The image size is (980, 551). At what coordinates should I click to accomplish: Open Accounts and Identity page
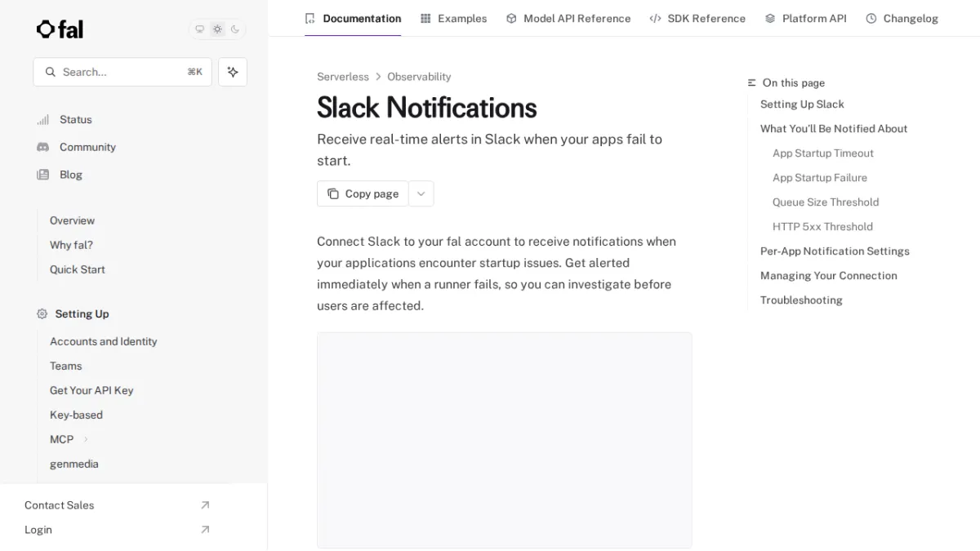pyautogui.click(x=103, y=341)
